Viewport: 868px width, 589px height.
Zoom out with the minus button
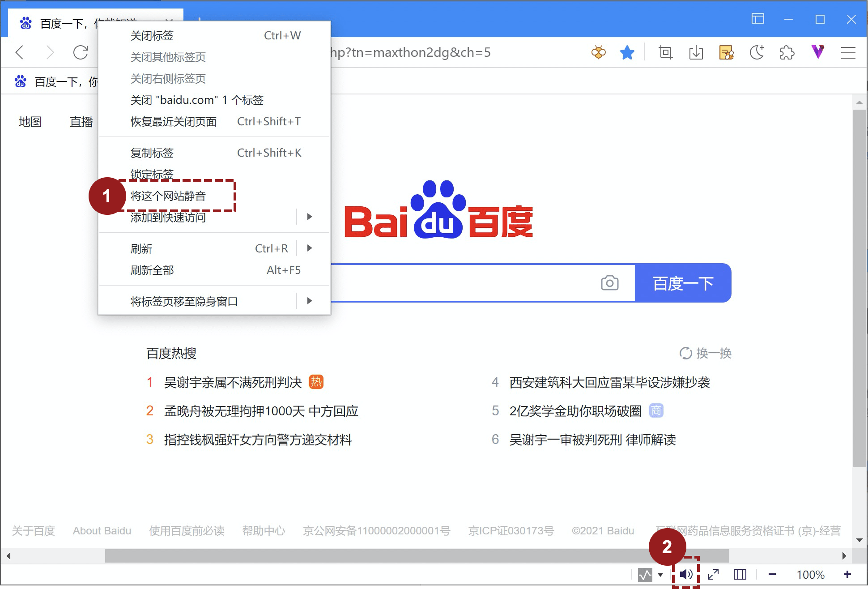[x=772, y=575]
